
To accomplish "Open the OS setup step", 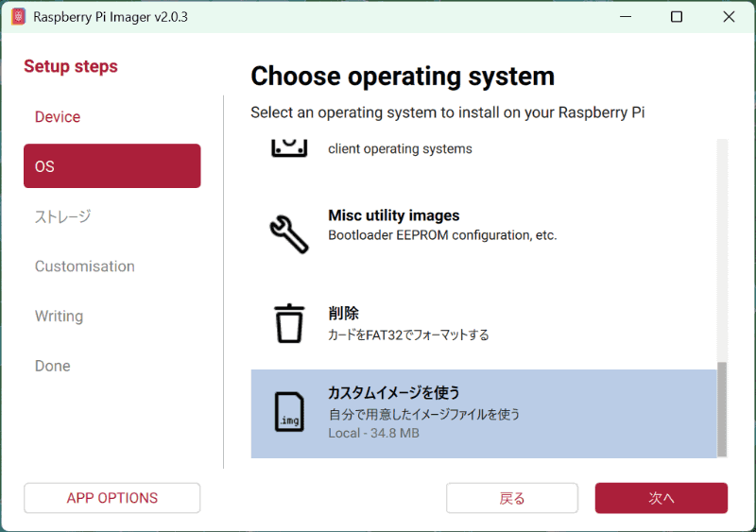I will point(112,166).
